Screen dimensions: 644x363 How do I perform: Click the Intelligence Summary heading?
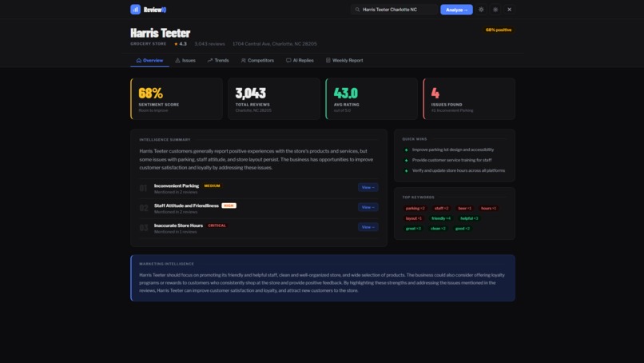point(165,140)
